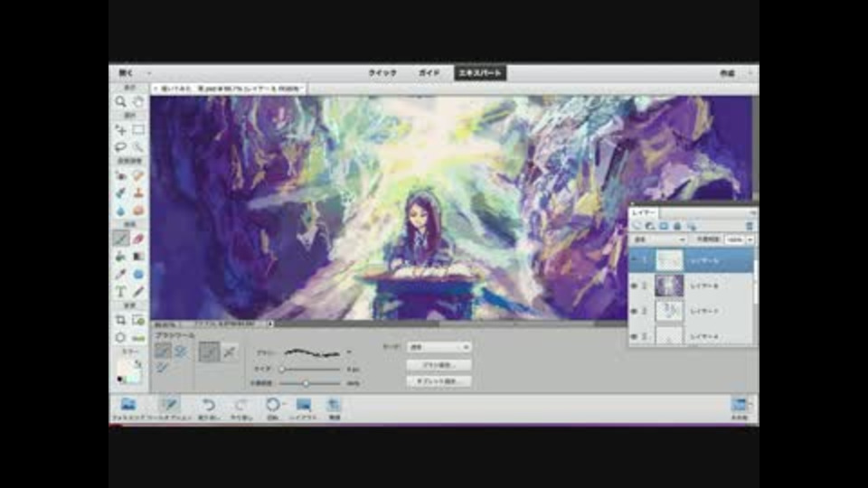The width and height of the screenshot is (868, 488).
Task: Select the Paint Bucket tool
Action: pyautogui.click(x=120, y=256)
